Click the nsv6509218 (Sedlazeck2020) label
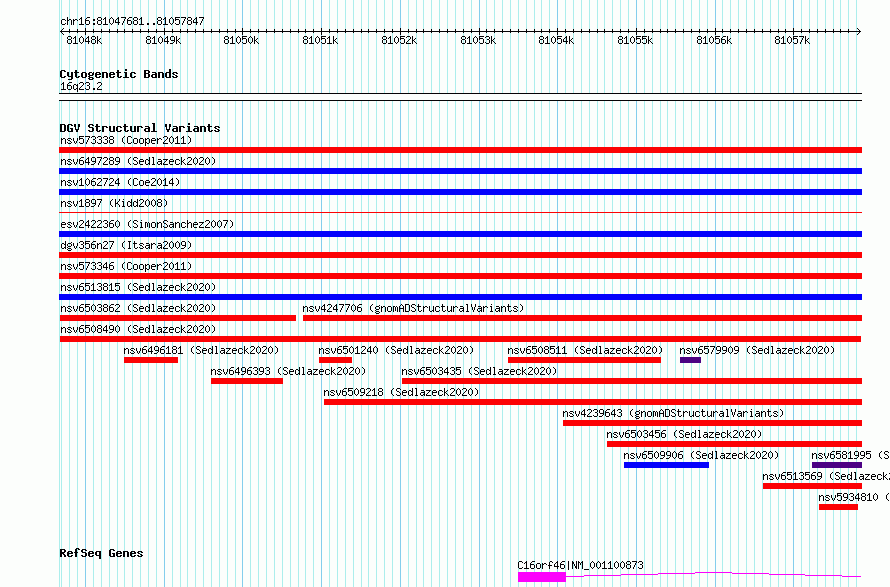 click(x=401, y=392)
